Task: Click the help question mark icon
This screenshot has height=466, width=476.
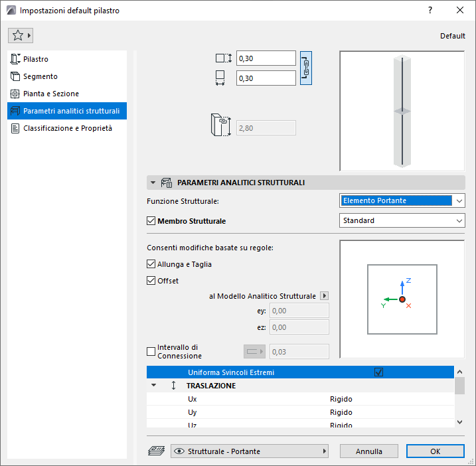Action: tap(430, 11)
